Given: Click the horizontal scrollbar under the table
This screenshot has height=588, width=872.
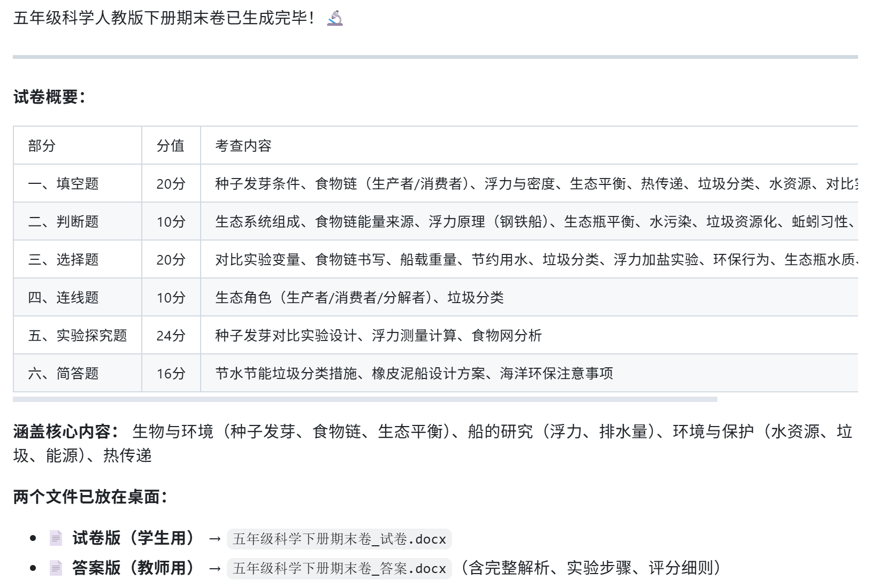Looking at the screenshot, I should pos(365,399).
